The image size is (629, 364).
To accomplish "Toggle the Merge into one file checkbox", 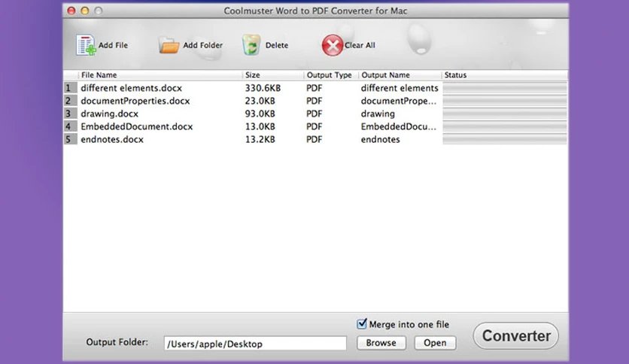I will tap(362, 323).
